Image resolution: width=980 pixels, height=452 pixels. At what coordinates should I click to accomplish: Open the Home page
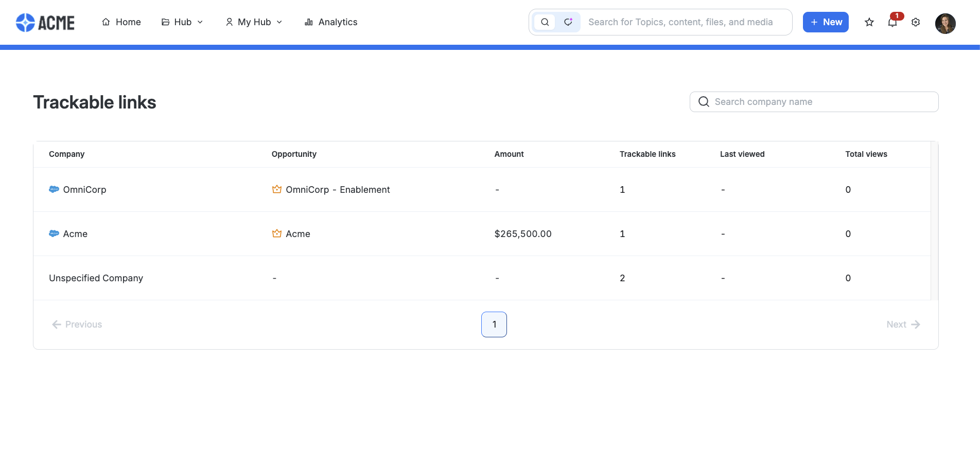[121, 22]
